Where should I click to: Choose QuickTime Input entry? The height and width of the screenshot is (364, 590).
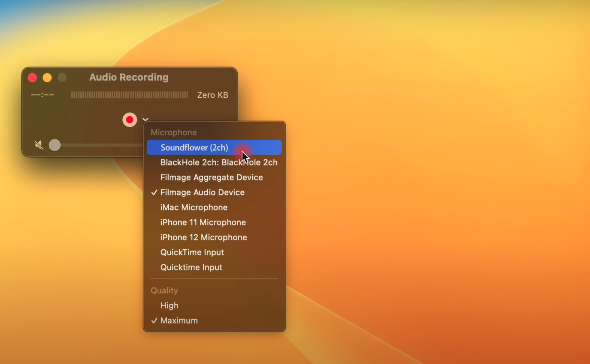[214, 252]
